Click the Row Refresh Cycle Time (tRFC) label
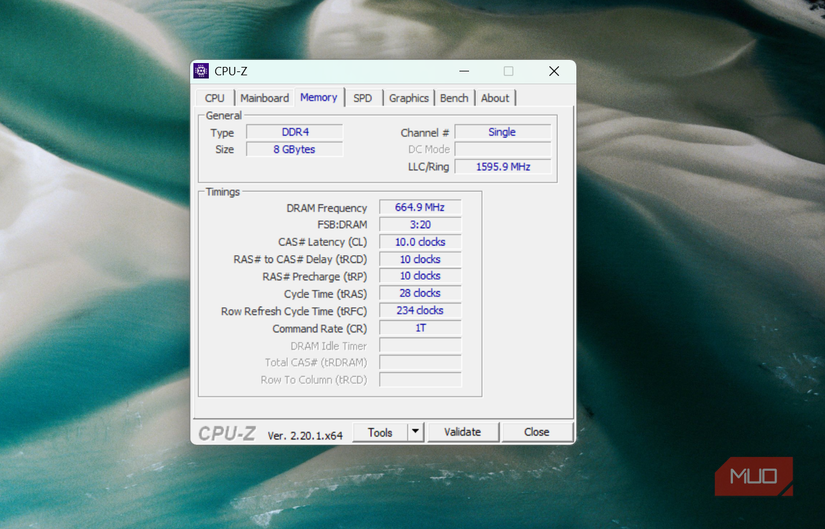 coord(294,312)
